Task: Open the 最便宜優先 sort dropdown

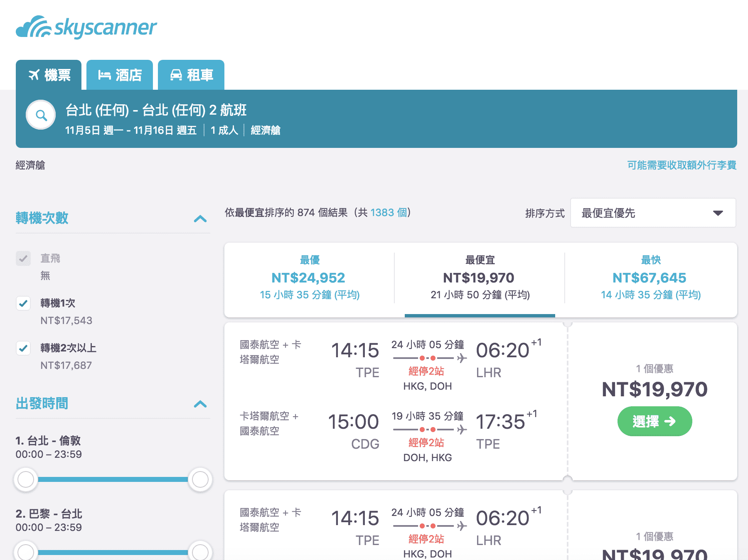Action: pos(653,213)
